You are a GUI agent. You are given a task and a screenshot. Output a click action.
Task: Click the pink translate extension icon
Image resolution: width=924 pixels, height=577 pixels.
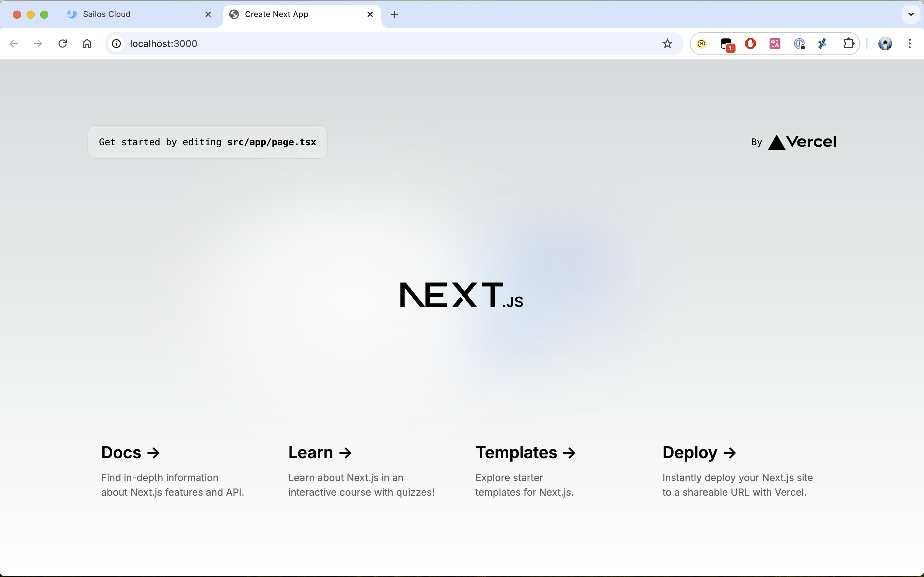(774, 44)
